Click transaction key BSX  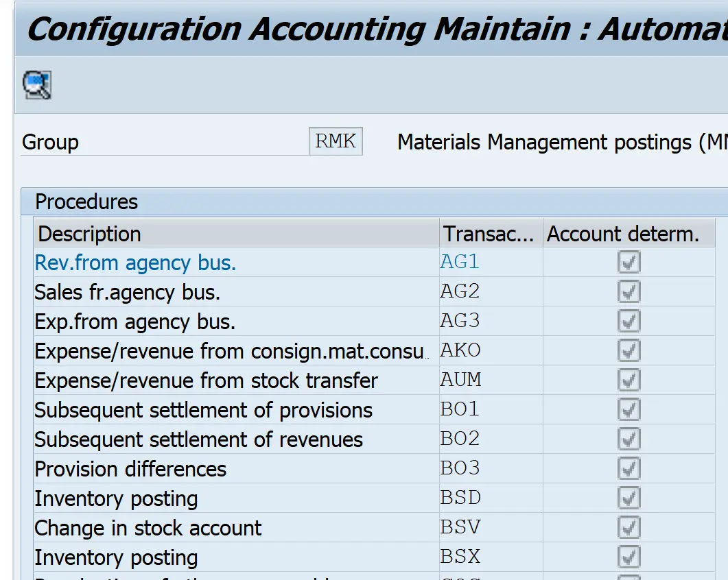click(x=460, y=556)
